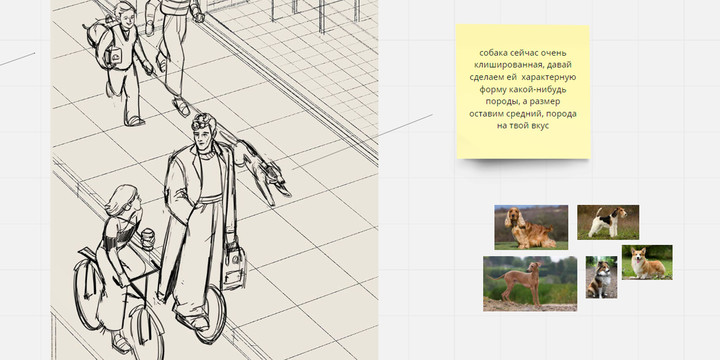Select the yellow sticky note about the dog

[x=523, y=91]
